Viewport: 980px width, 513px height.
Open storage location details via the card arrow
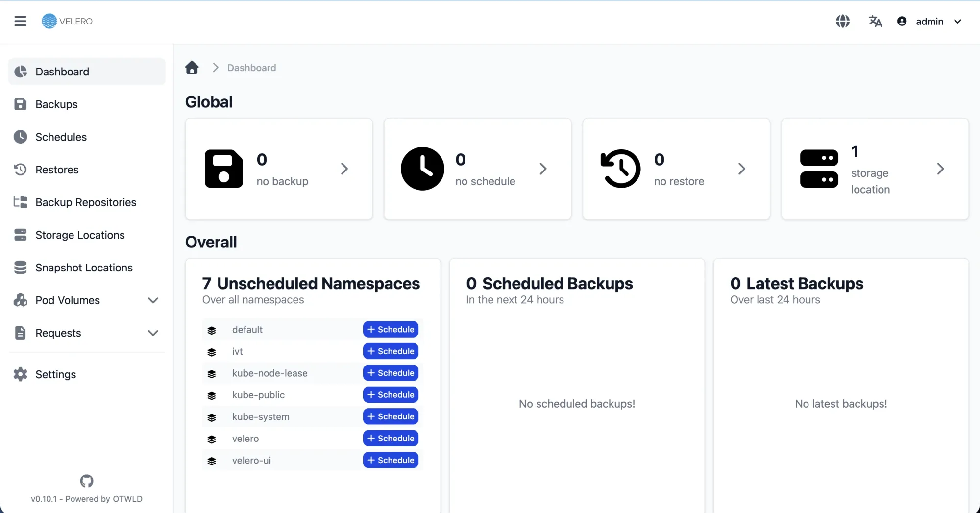pyautogui.click(x=940, y=169)
